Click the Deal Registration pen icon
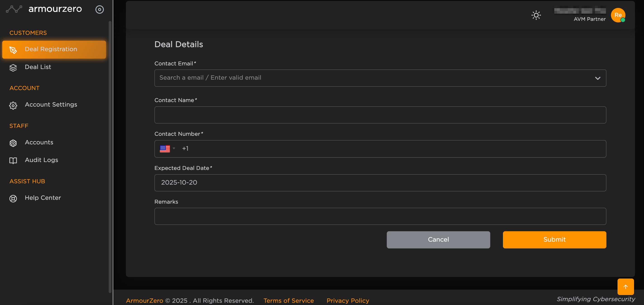Image resolution: width=644 pixels, height=305 pixels. click(x=13, y=50)
